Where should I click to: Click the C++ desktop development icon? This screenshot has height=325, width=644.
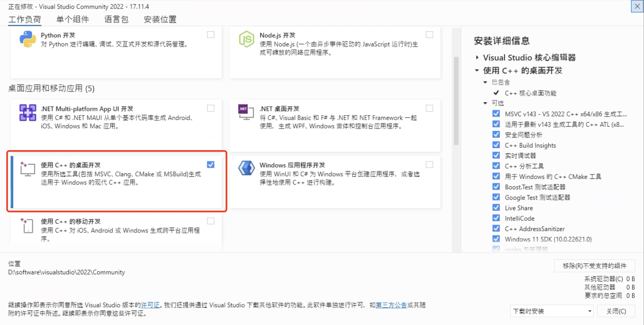(x=28, y=169)
